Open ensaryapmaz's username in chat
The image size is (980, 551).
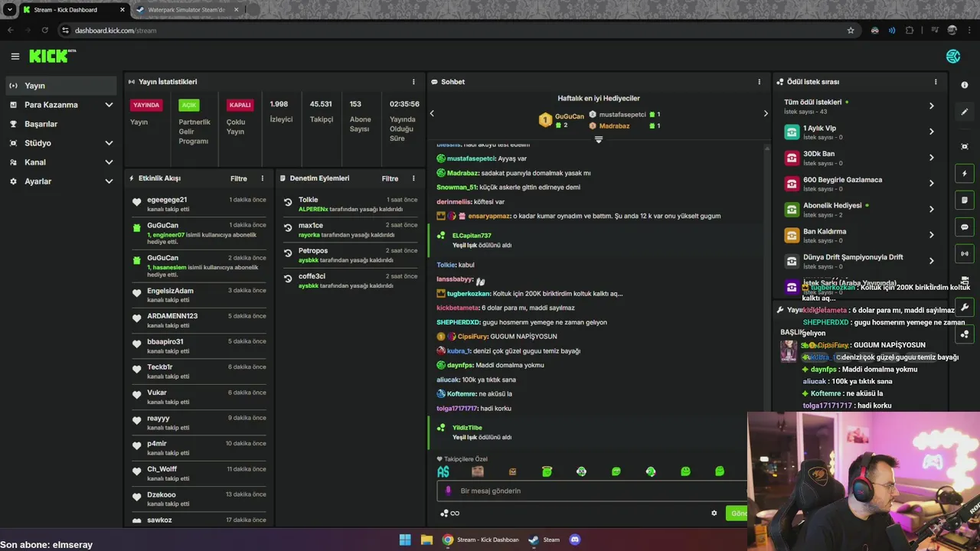(488, 216)
